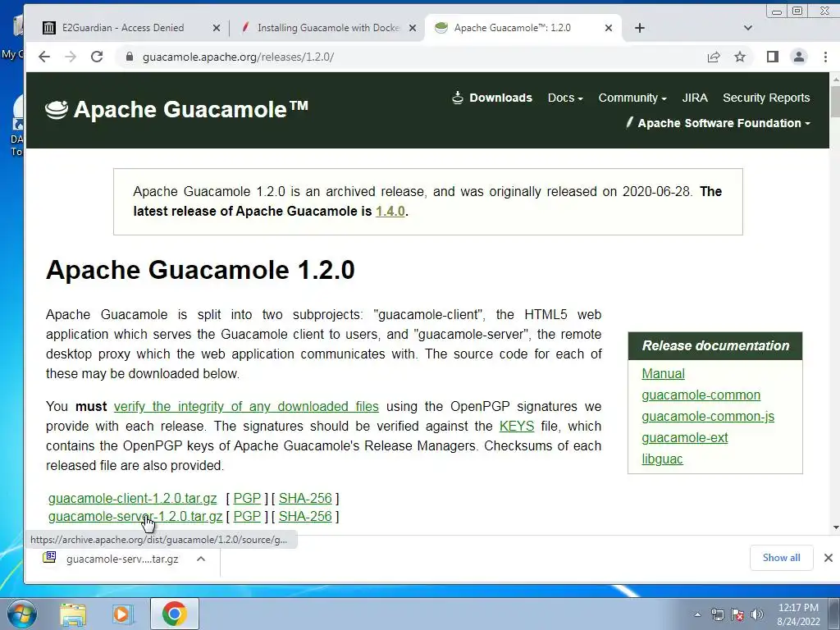
Task: Open the 1.4.0 latest release link
Action: tap(390, 211)
